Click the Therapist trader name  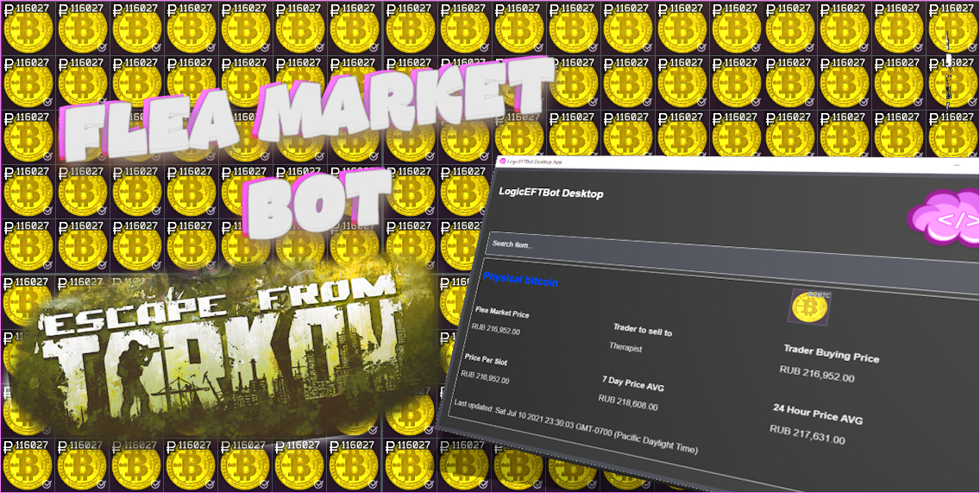click(625, 347)
